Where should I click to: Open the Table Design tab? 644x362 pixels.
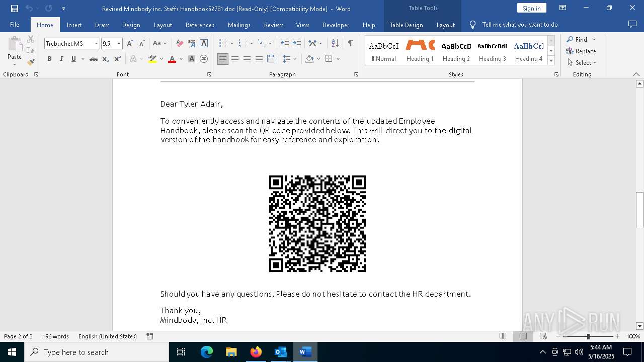(x=406, y=25)
